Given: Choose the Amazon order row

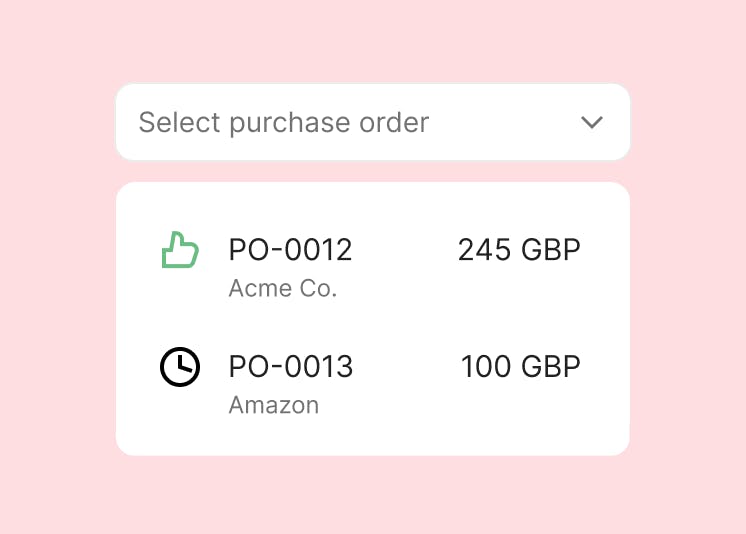Looking at the screenshot, I should [x=371, y=383].
